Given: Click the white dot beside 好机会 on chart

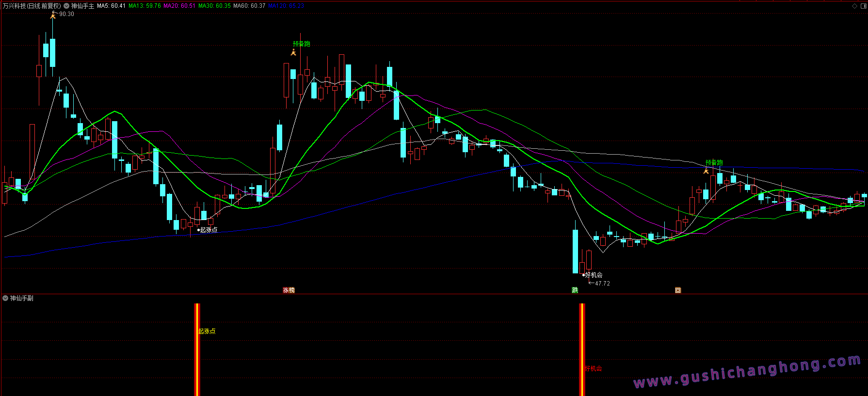Looking at the screenshot, I should [x=583, y=275].
